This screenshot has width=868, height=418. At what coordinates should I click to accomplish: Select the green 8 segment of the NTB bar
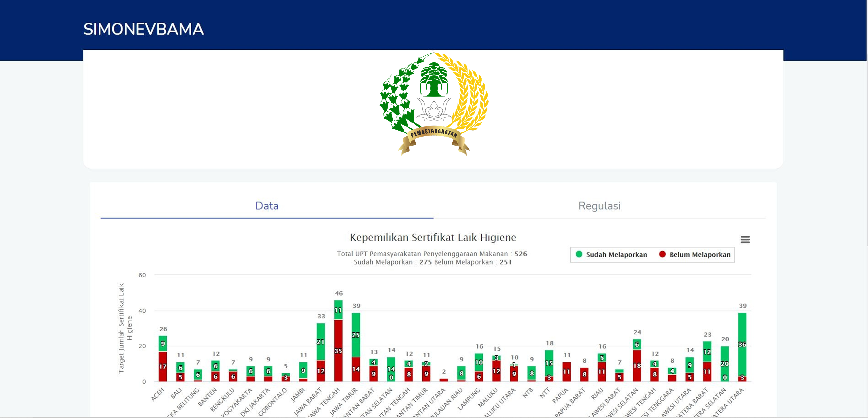[531, 373]
